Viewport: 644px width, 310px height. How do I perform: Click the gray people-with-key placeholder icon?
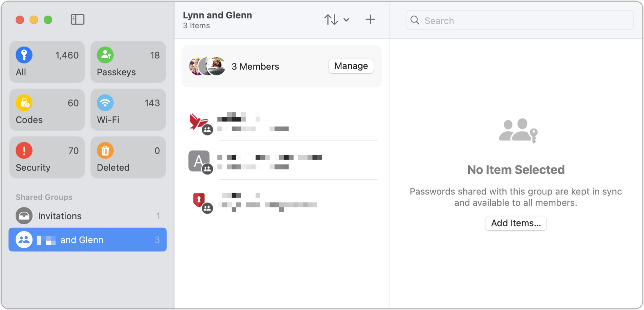(518, 131)
